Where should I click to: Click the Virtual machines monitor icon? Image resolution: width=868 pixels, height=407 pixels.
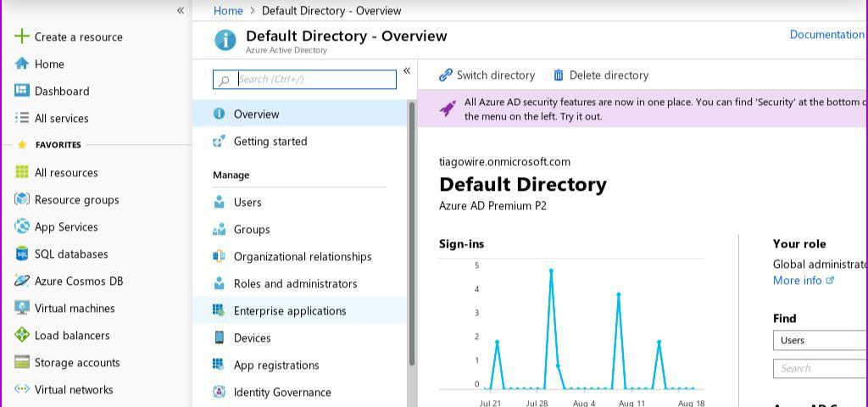coord(21,307)
